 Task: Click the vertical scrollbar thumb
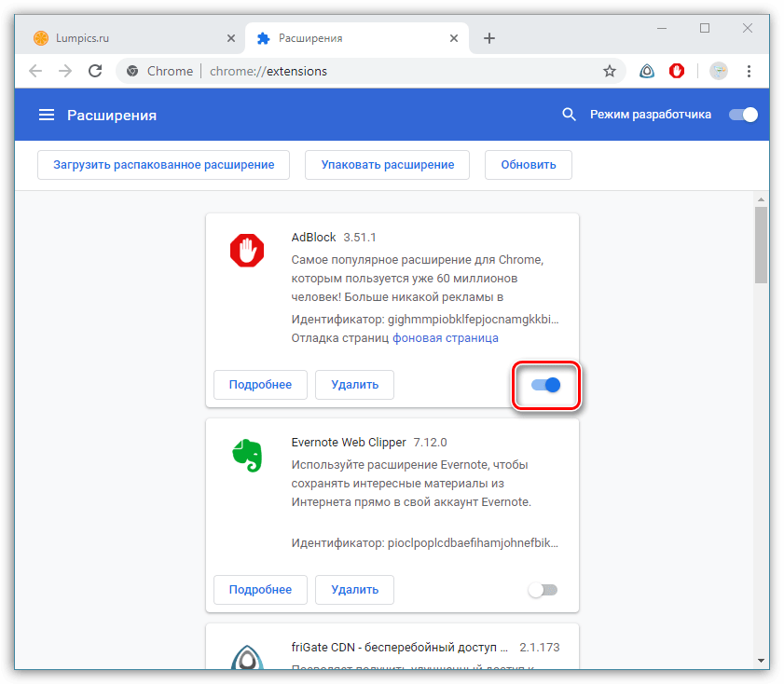click(x=761, y=245)
